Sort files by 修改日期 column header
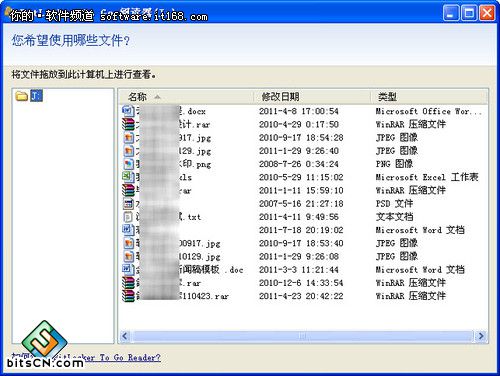This screenshot has height=376, width=500. (280, 97)
